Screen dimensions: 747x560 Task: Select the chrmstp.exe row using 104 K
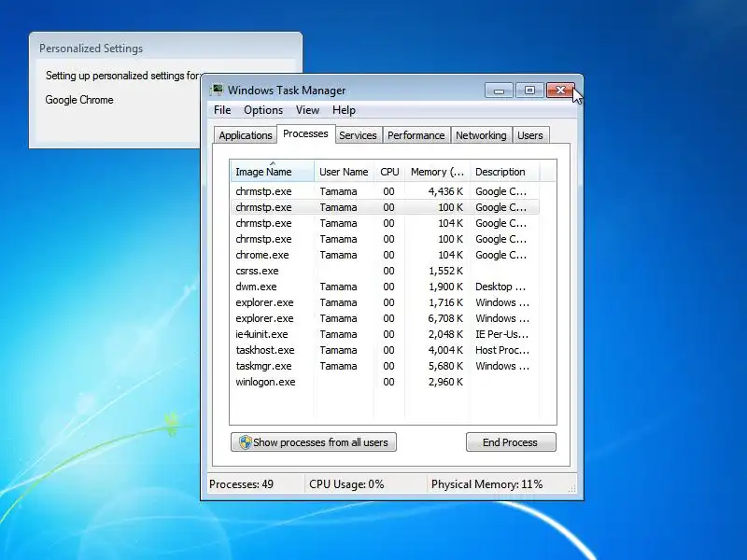pos(385,223)
